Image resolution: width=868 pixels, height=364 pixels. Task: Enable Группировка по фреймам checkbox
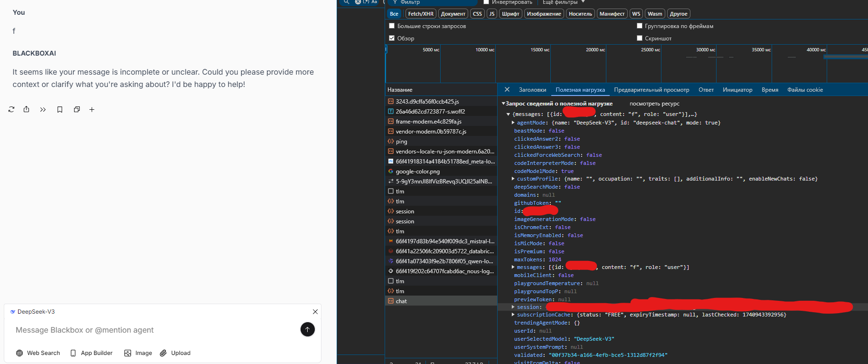click(640, 26)
